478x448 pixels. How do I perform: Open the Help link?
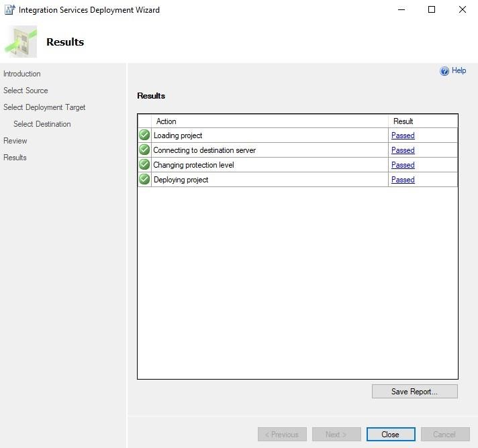(x=459, y=70)
